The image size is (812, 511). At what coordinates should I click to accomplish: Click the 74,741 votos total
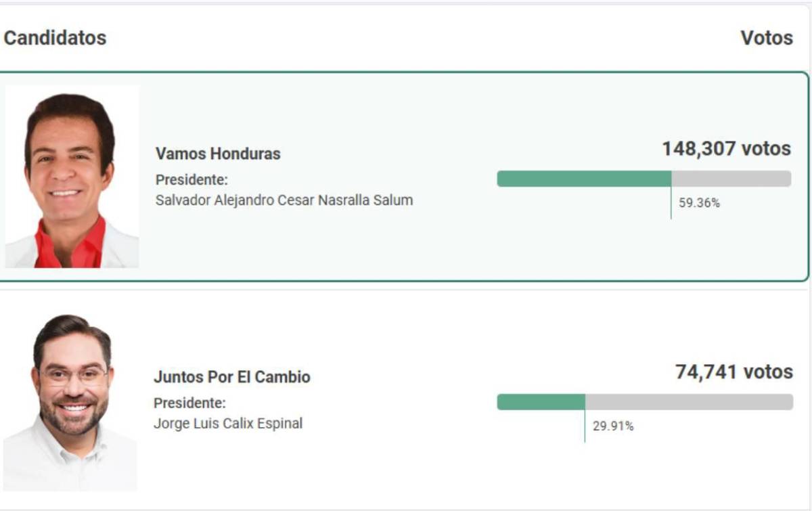(733, 372)
